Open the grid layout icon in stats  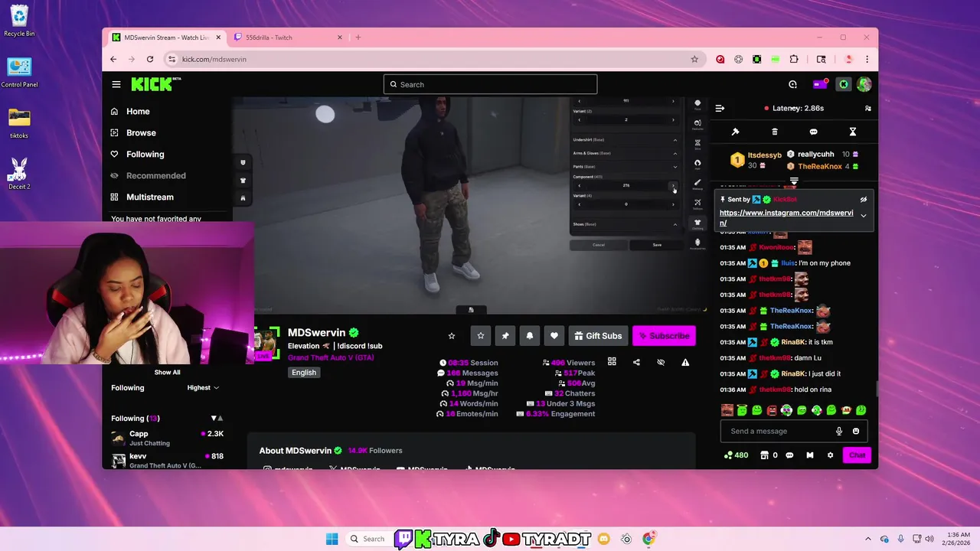click(612, 362)
